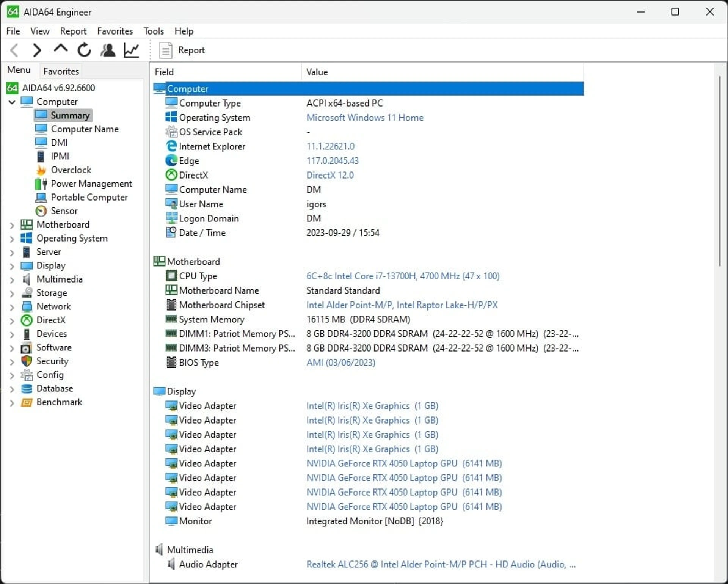Expand the Network tree node
Image resolution: width=728 pixels, height=584 pixels.
[12, 307]
